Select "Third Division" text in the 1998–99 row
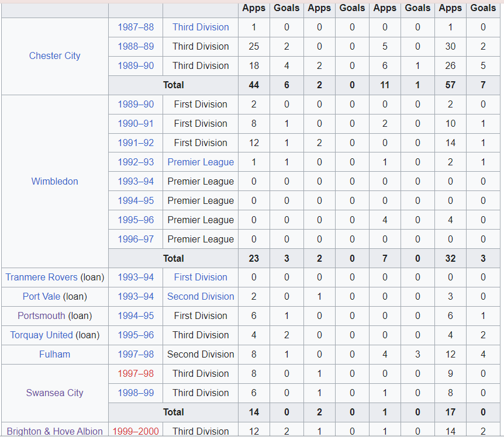504x437 pixels. [x=201, y=393]
